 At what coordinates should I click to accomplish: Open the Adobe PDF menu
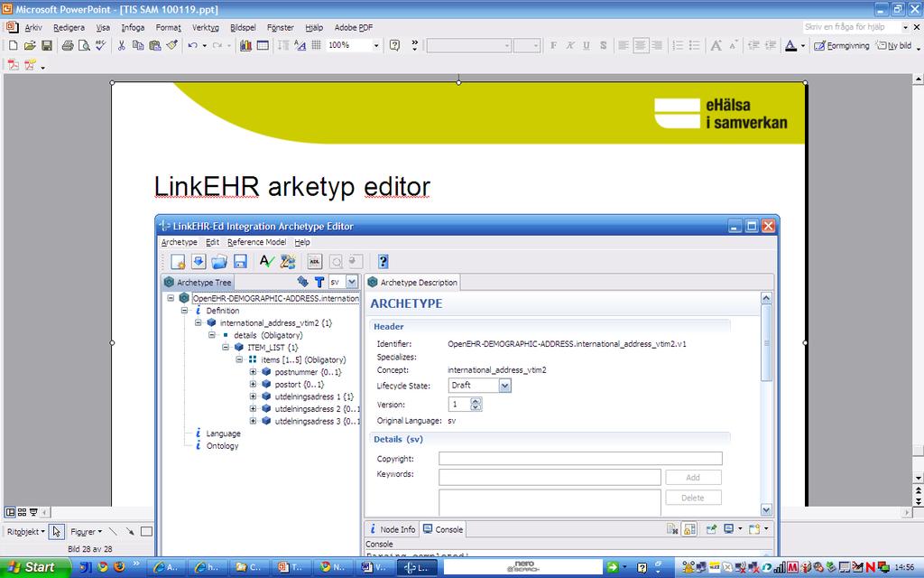[354, 27]
